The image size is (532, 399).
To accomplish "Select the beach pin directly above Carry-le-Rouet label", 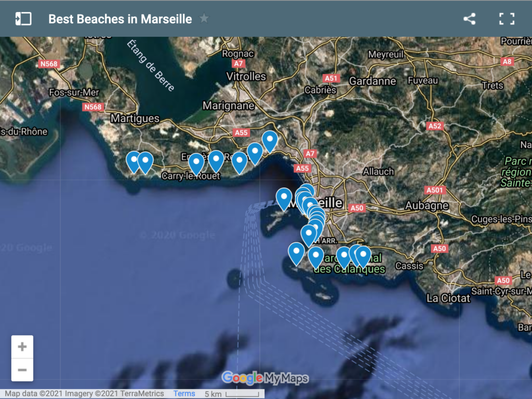I will coord(196,164).
